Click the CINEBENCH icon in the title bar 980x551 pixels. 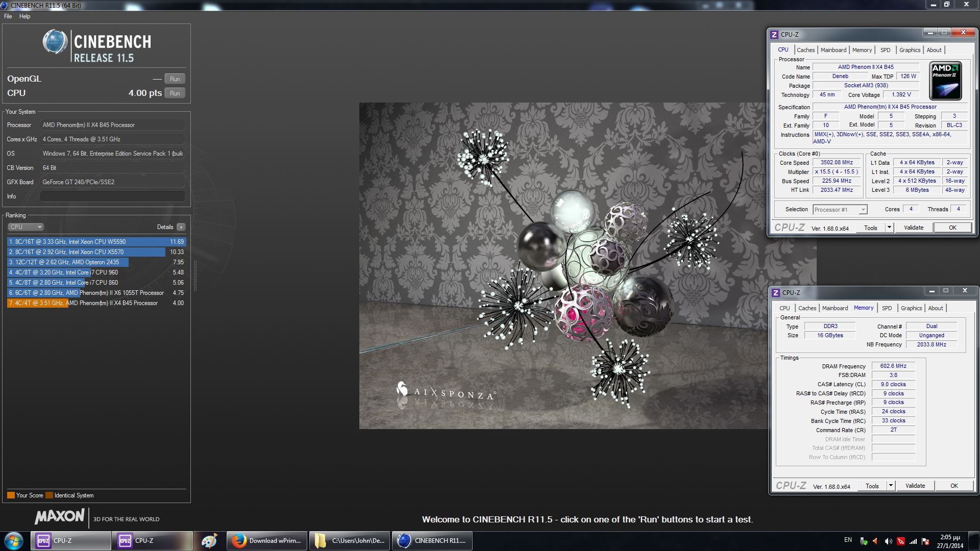(4, 5)
